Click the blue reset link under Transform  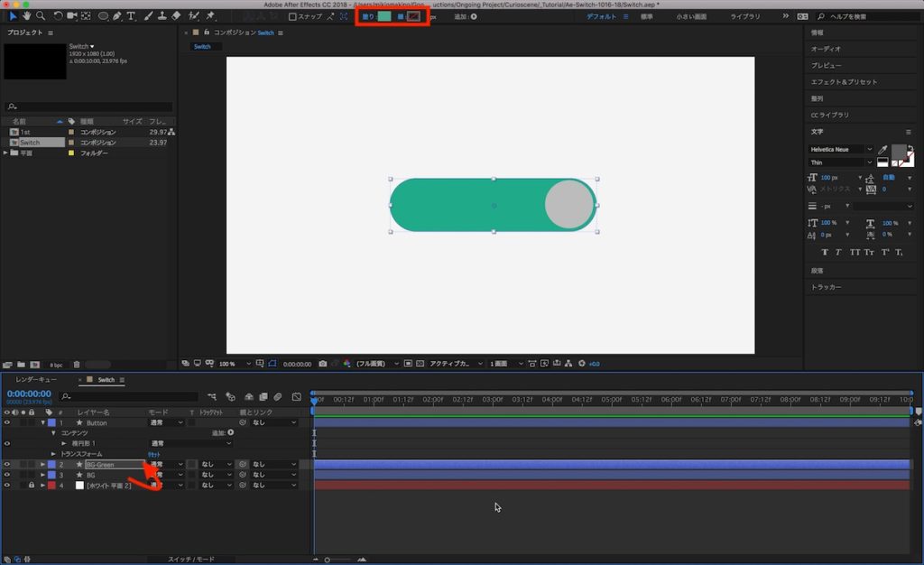[154, 454]
